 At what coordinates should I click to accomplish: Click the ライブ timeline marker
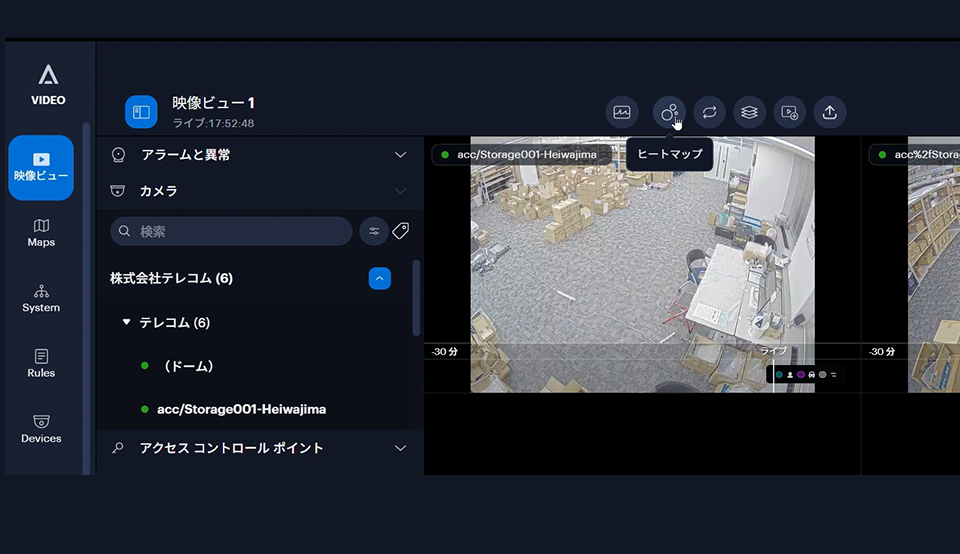774,351
